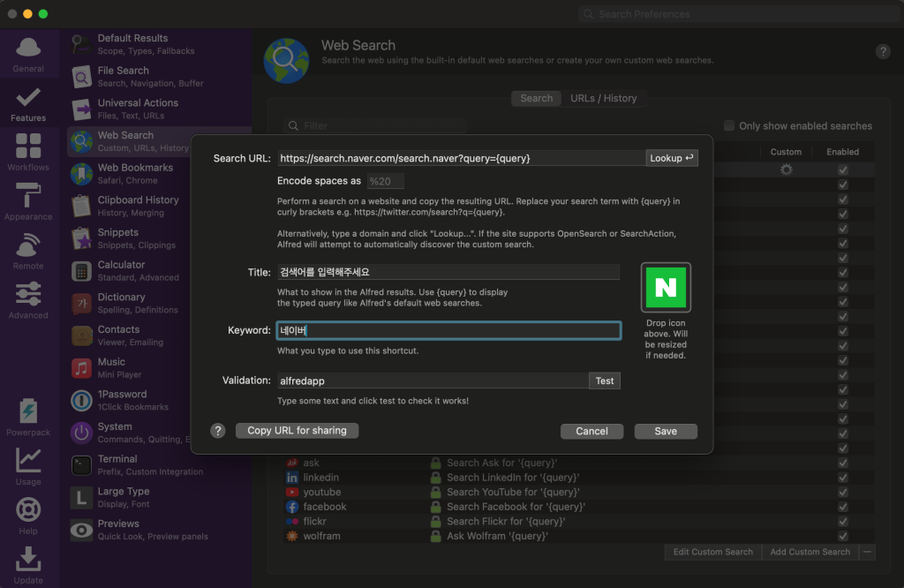Screen dimensions: 904x588
Task: Select Large Type feature
Action: pyautogui.click(x=159, y=497)
